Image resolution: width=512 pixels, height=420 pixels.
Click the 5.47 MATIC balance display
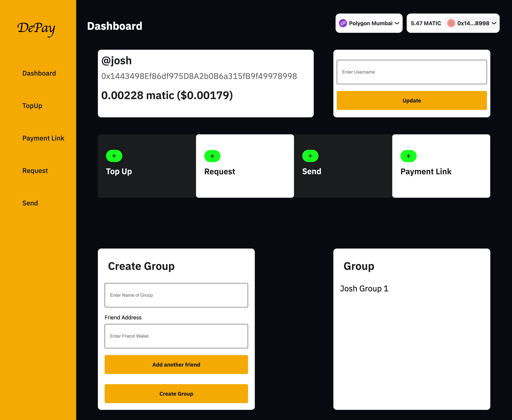coord(425,23)
